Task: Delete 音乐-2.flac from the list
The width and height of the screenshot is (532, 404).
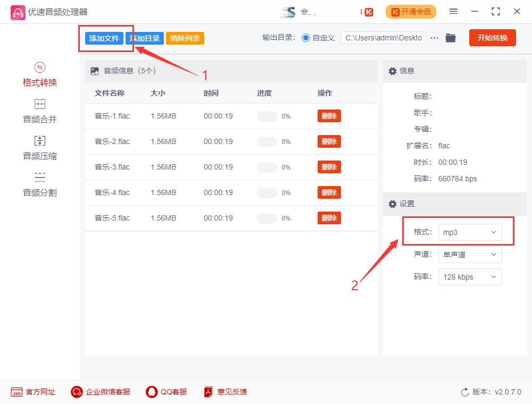Action: (329, 141)
